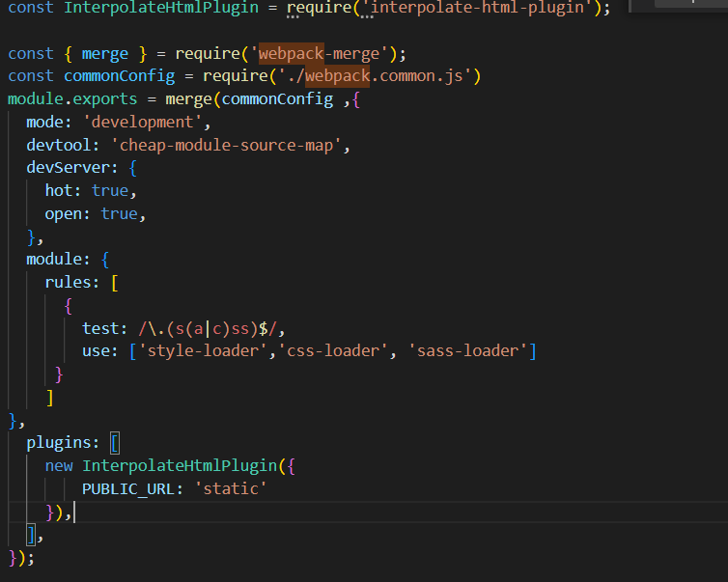Image resolution: width=728 pixels, height=582 pixels.
Task: Click the 'static' string value
Action: point(231,488)
